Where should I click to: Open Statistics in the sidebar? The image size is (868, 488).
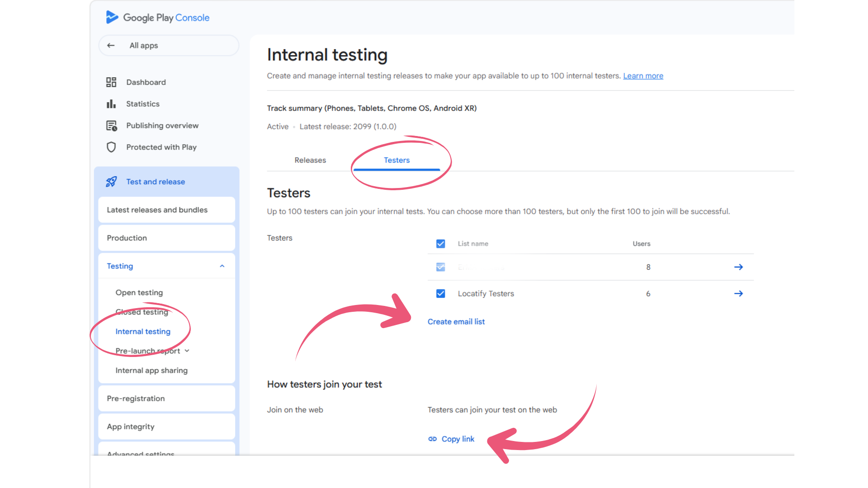click(x=143, y=104)
